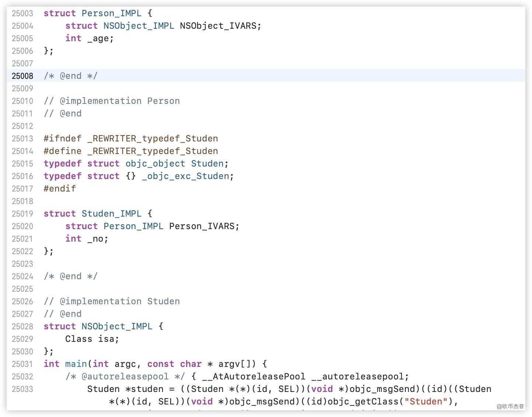
Task: Click the '#endif' preprocessor line
Action: point(60,189)
